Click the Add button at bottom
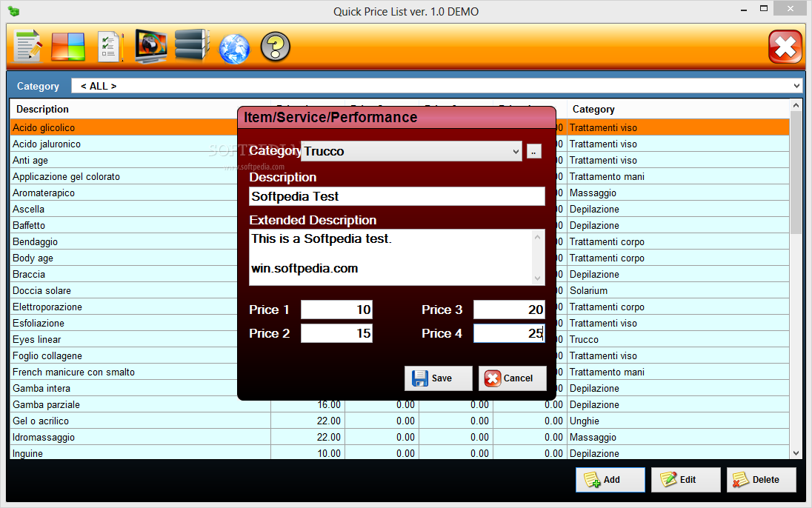This screenshot has width=812, height=508. (610, 480)
